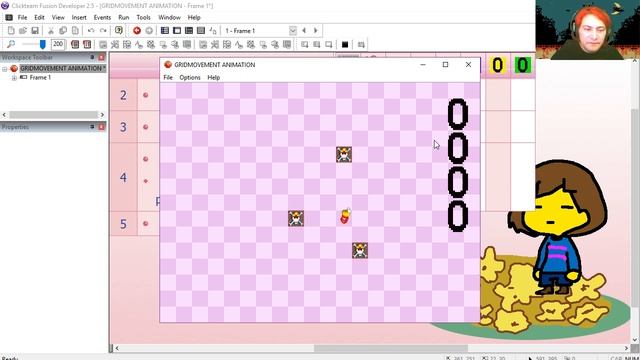Redo the last undone action
640x360 pixels.
[103, 31]
